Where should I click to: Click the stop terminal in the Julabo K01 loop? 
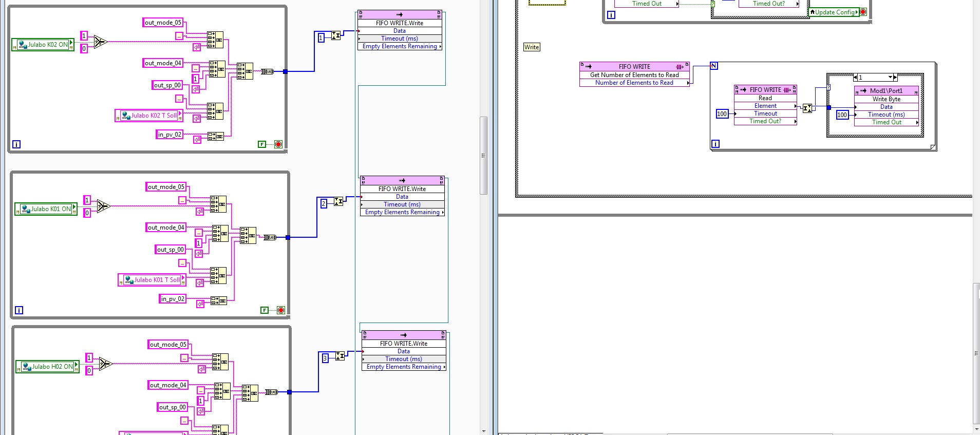coord(281,310)
